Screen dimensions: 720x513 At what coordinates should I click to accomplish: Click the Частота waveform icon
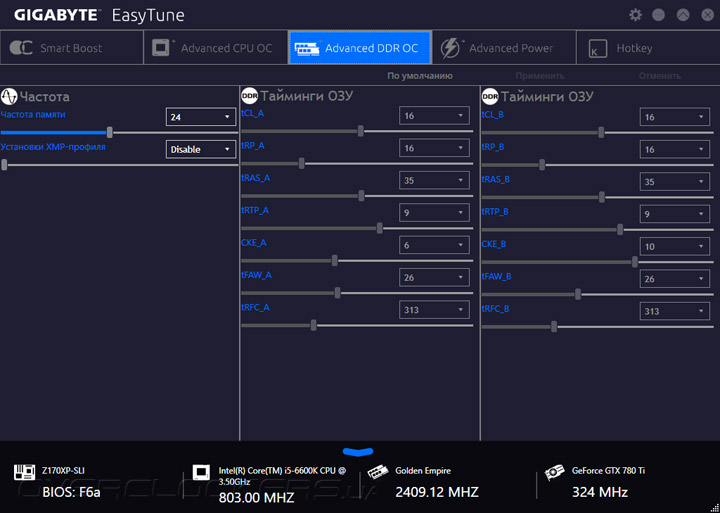[9, 96]
